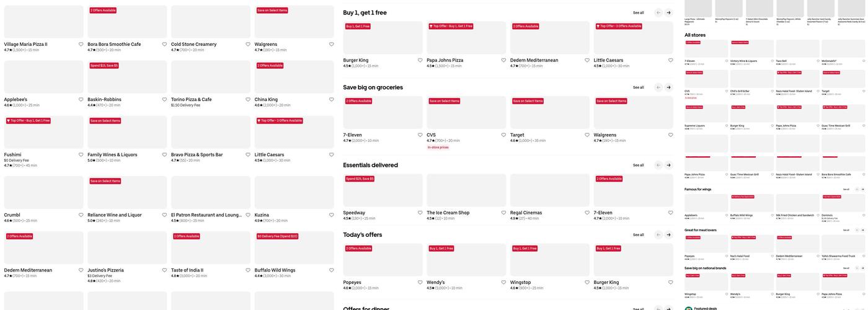
Task: See all Today's offers
Action: (x=638, y=235)
